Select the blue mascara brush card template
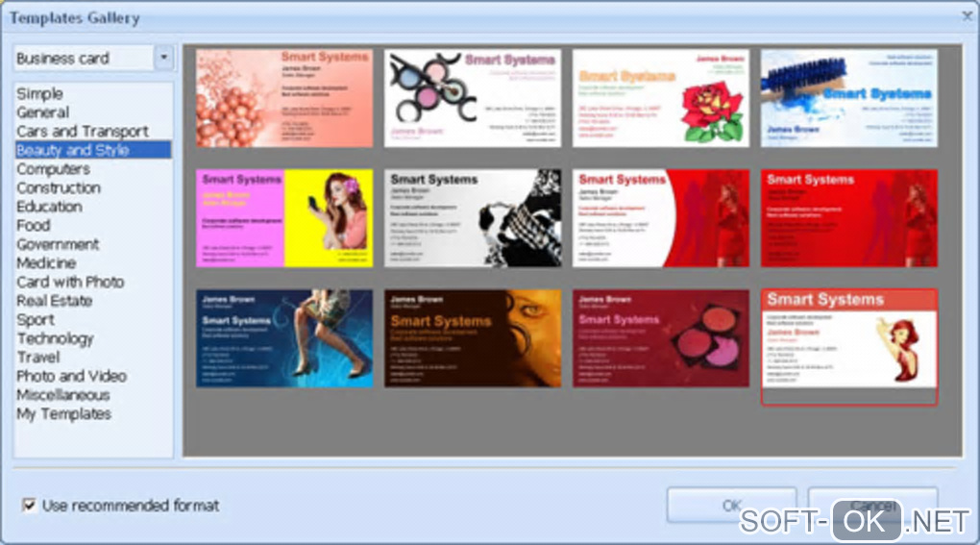 [848, 98]
